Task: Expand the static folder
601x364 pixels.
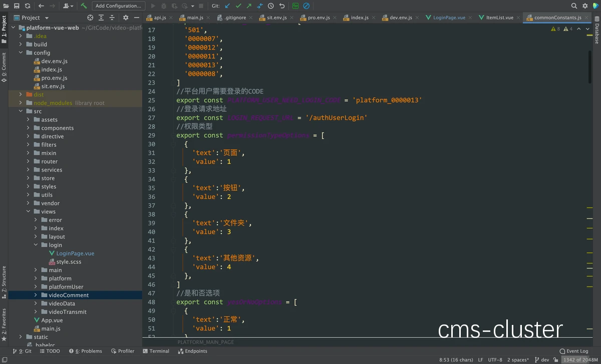Action: pyautogui.click(x=21, y=337)
